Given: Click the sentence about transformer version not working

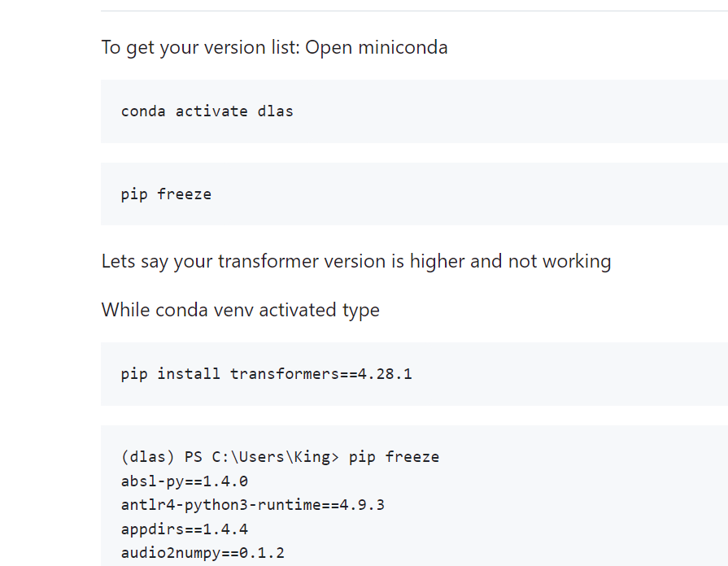Looking at the screenshot, I should click(356, 261).
